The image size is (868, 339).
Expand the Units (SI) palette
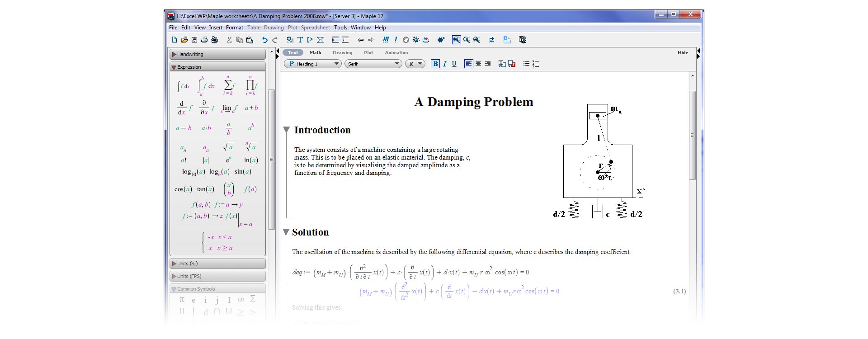pyautogui.click(x=217, y=264)
